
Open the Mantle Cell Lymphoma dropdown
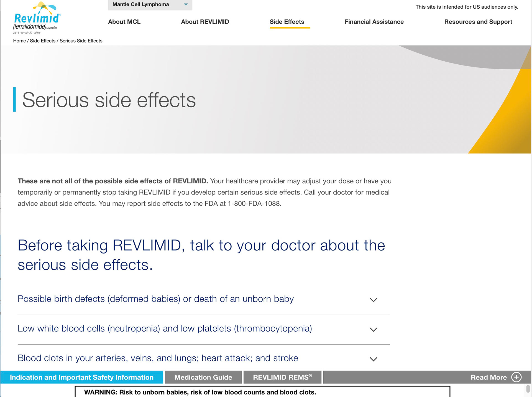point(150,5)
